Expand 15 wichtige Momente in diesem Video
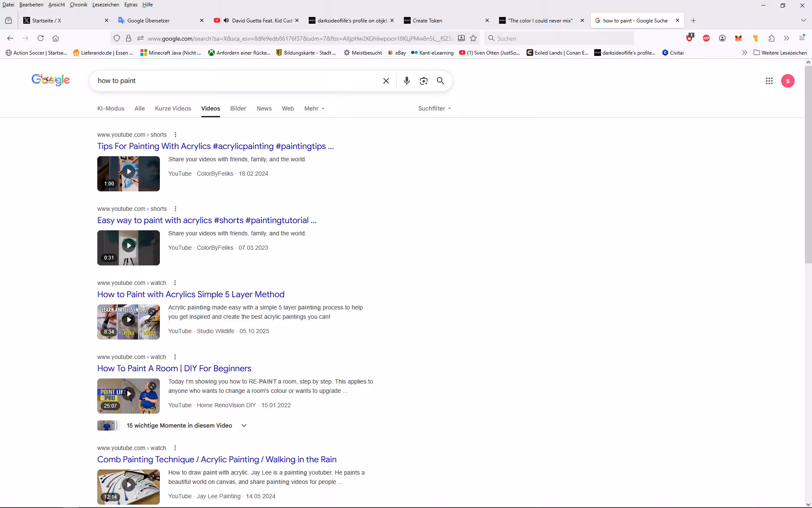This screenshot has height=508, width=812. tap(172, 425)
